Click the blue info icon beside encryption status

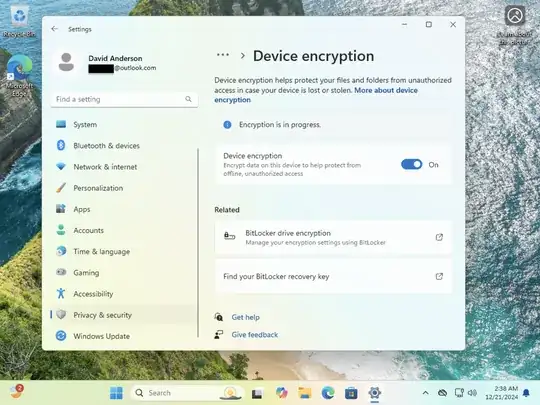(227, 125)
